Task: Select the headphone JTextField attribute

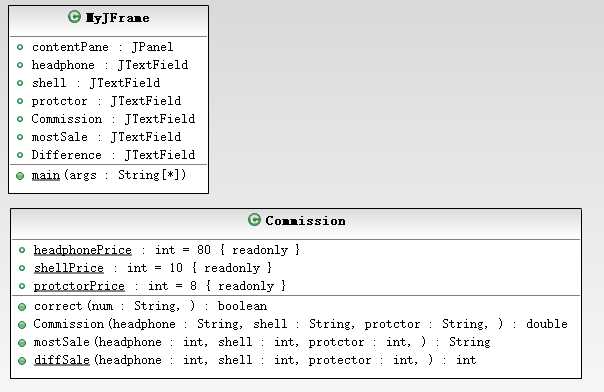Action: 110,65
